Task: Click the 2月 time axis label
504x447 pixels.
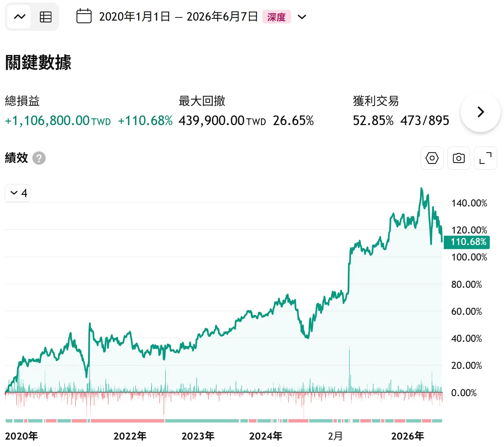Action: 335,436
